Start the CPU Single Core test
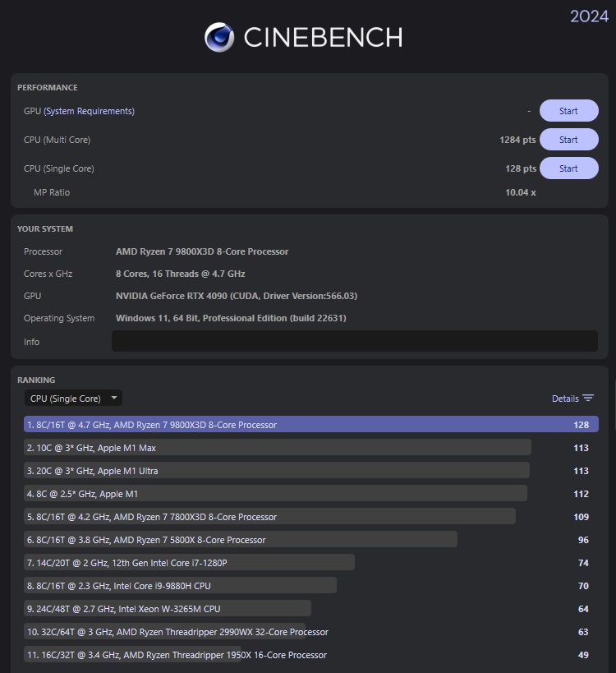This screenshot has width=616, height=673. [x=569, y=168]
